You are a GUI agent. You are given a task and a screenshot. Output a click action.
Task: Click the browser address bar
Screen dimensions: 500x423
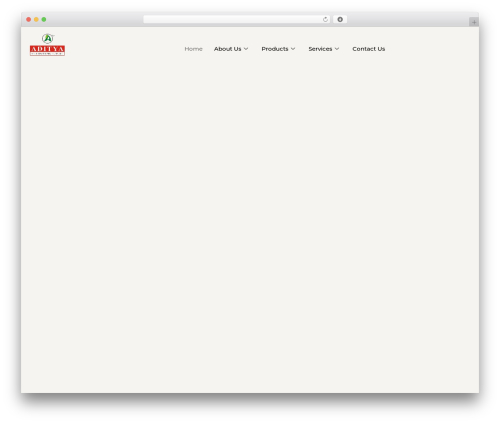(x=237, y=19)
